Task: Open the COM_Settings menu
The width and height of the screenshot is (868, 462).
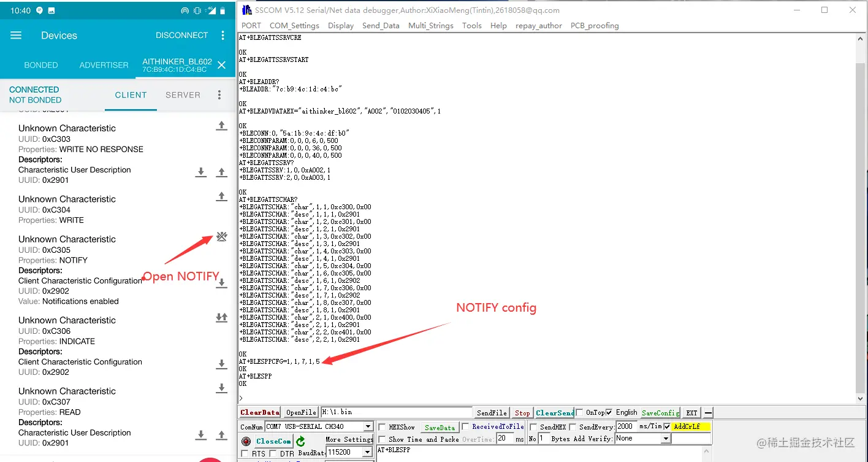Action: [294, 26]
